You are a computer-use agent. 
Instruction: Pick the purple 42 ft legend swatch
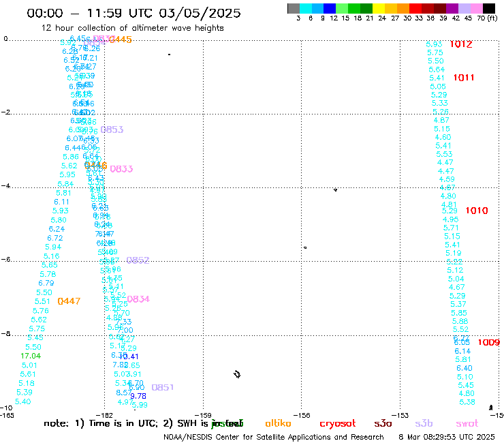tap(452, 8)
